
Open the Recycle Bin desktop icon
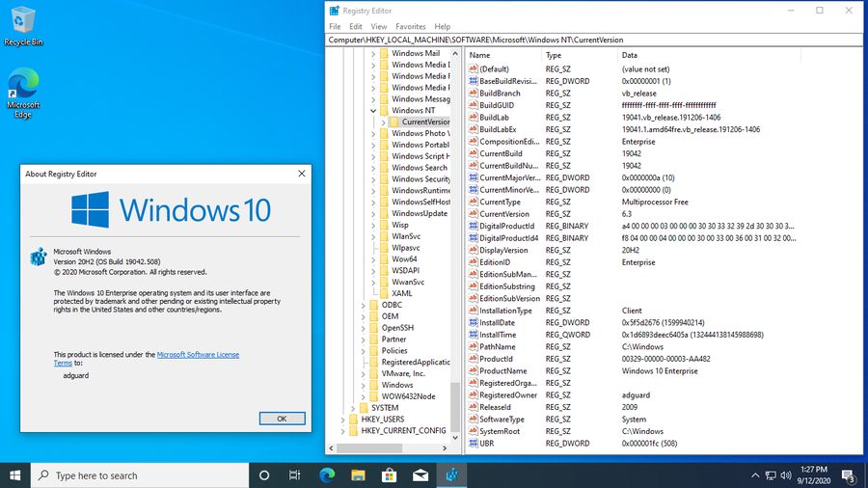(x=23, y=26)
